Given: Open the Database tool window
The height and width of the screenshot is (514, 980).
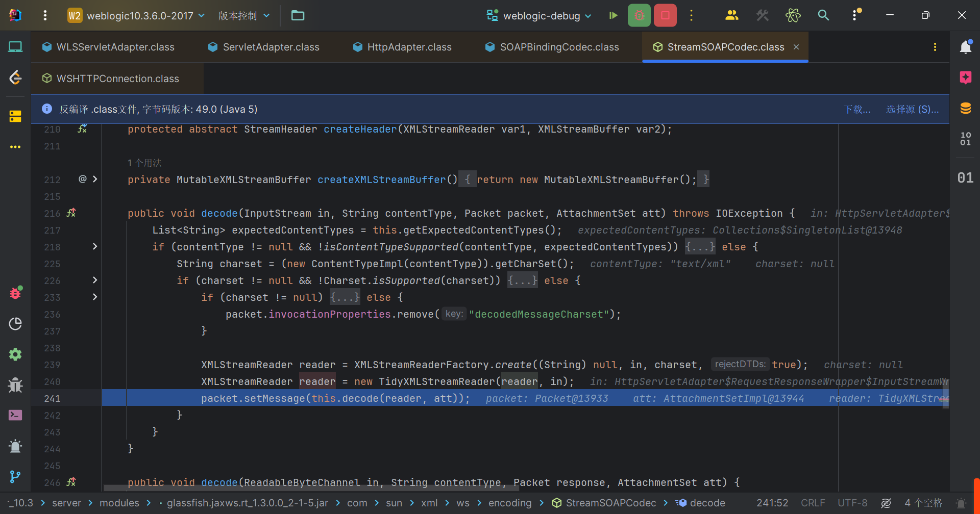Looking at the screenshot, I should (965, 108).
